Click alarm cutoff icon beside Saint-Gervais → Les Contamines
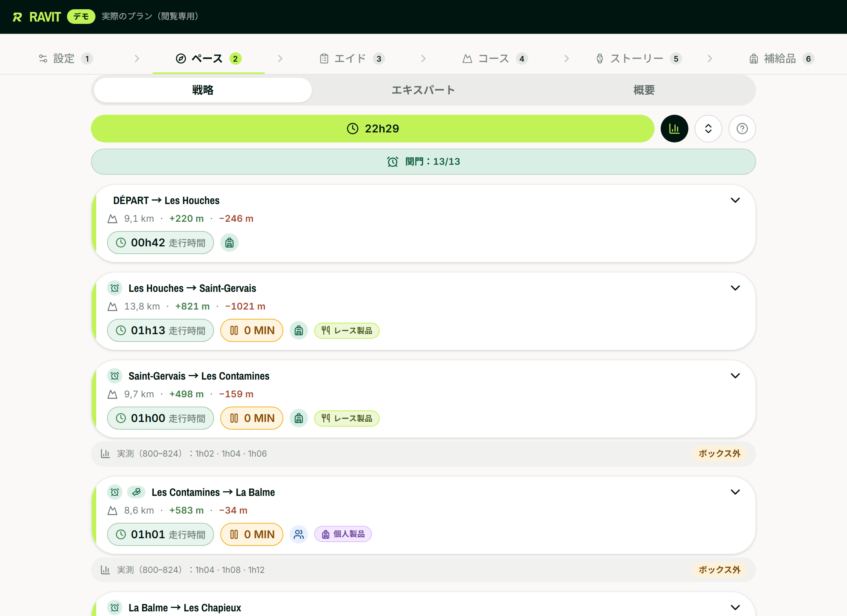Screen dimensions: 847x616 pos(115,376)
